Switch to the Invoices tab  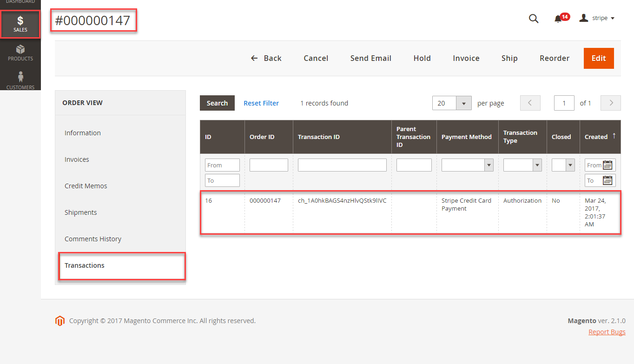pyautogui.click(x=77, y=159)
